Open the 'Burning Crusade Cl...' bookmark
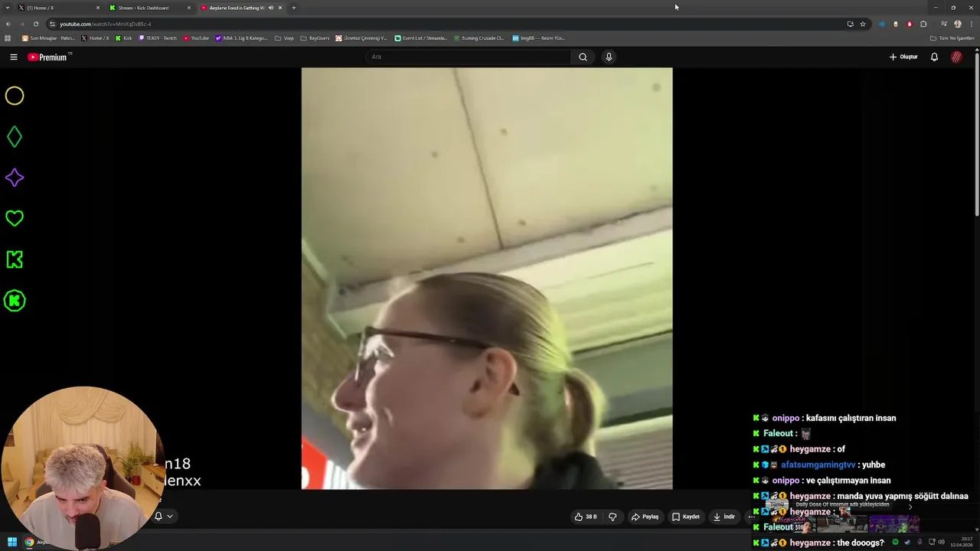This screenshot has width=980, height=551. [x=479, y=37]
